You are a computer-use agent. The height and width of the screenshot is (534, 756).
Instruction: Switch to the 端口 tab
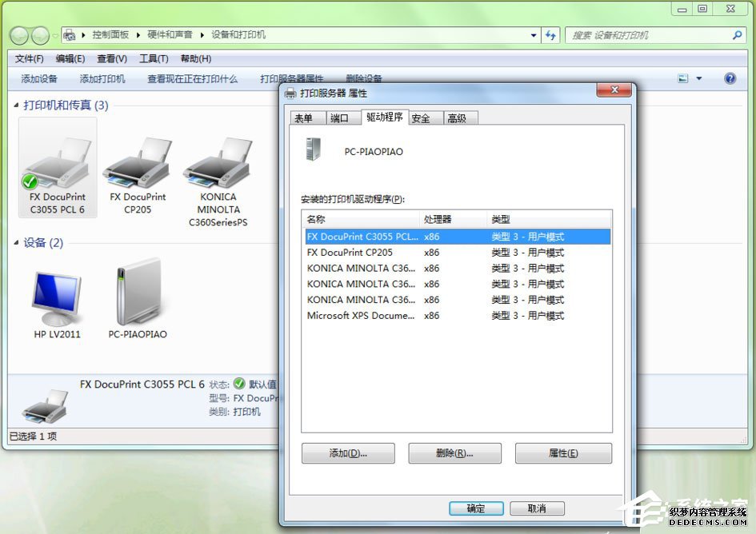click(343, 118)
